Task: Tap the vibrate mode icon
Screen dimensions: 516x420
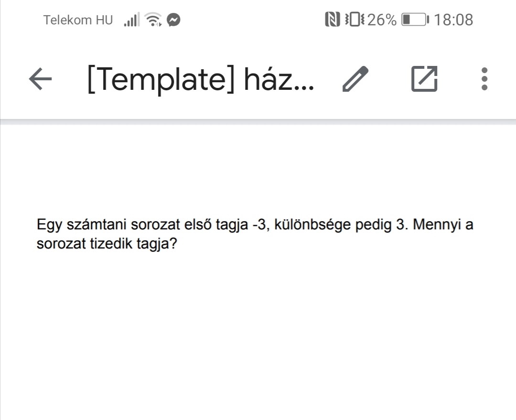Action: pos(355,20)
